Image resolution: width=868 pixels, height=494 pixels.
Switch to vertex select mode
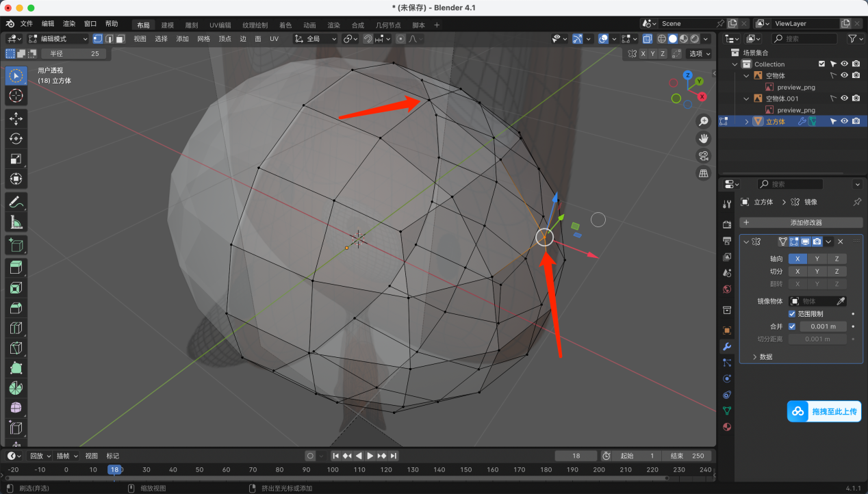(x=98, y=39)
